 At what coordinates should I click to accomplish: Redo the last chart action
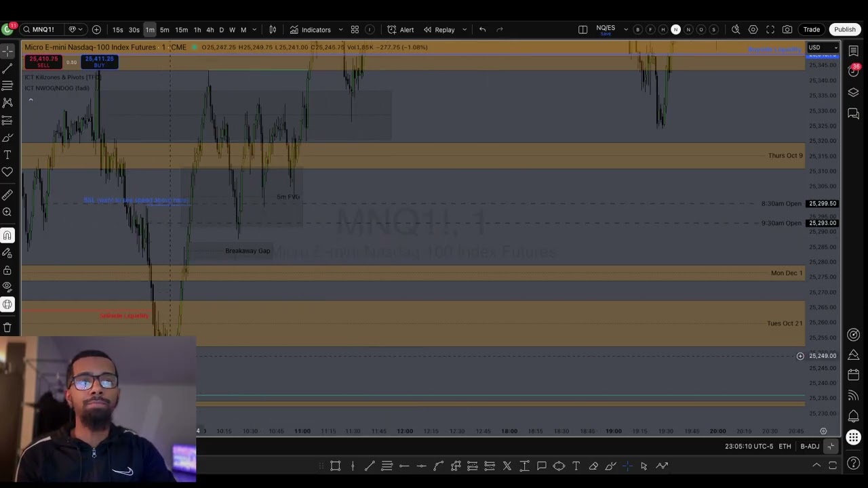tap(500, 30)
